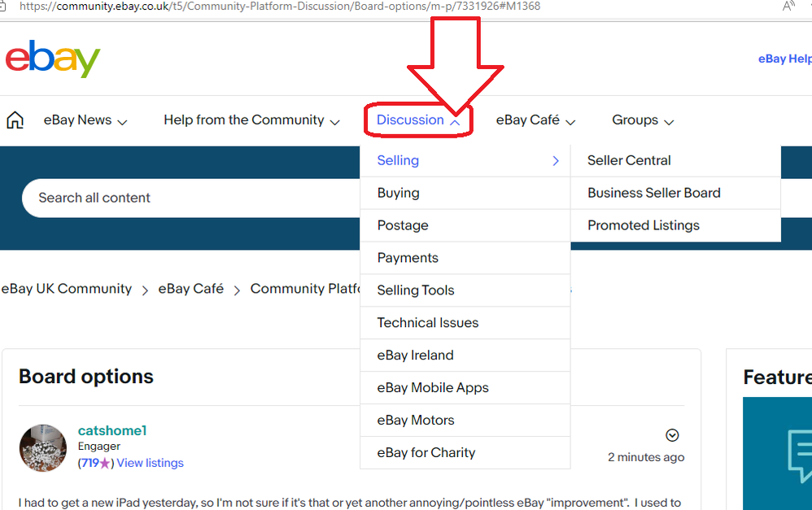Open Business Seller Board submenu item
812x510 pixels.
(676, 193)
